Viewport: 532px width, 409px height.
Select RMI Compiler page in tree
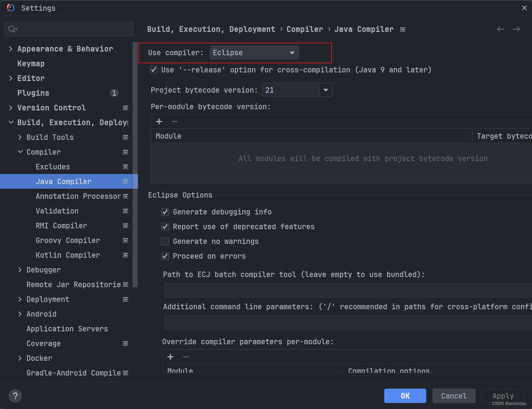coord(61,226)
